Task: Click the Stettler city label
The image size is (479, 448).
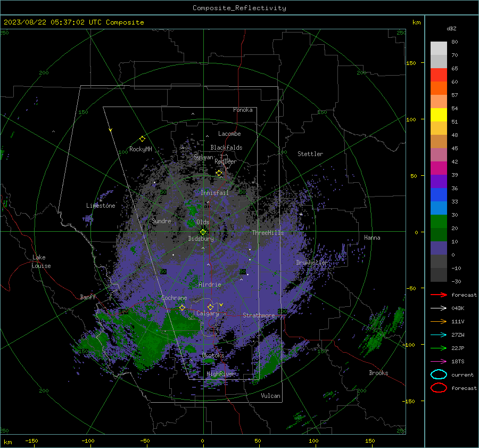Action: click(310, 154)
